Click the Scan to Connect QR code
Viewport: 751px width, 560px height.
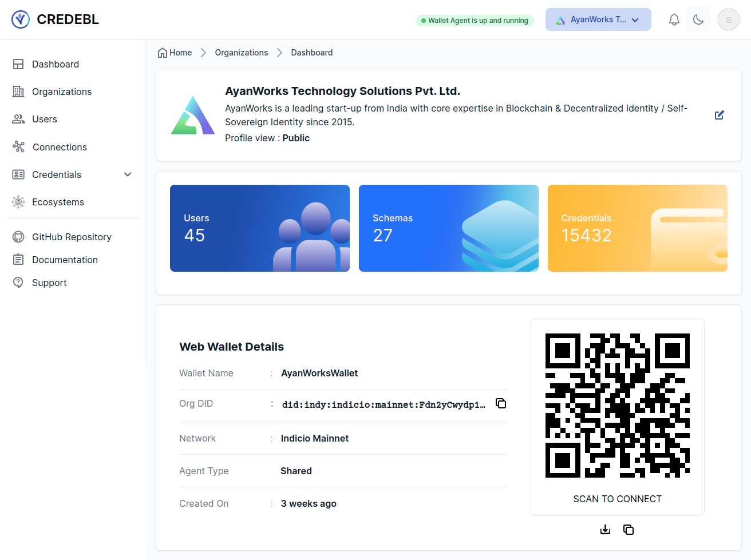[617, 406]
